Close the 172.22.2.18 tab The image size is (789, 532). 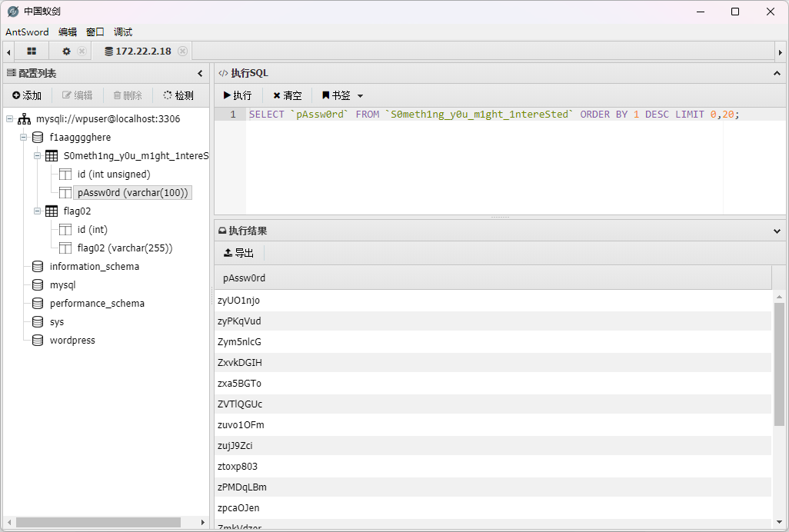point(183,52)
